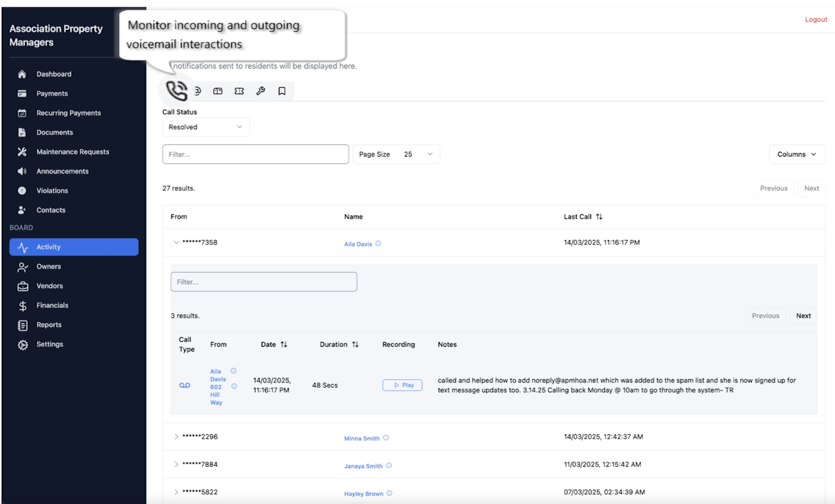Sort by Last Call column
Image resolution: width=835 pixels, height=504 pixels.
point(599,217)
